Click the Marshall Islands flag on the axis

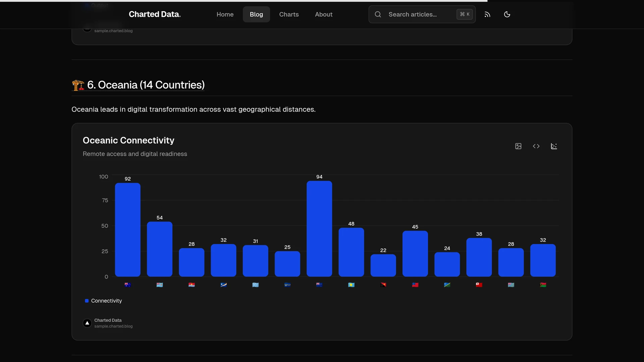[224, 285]
